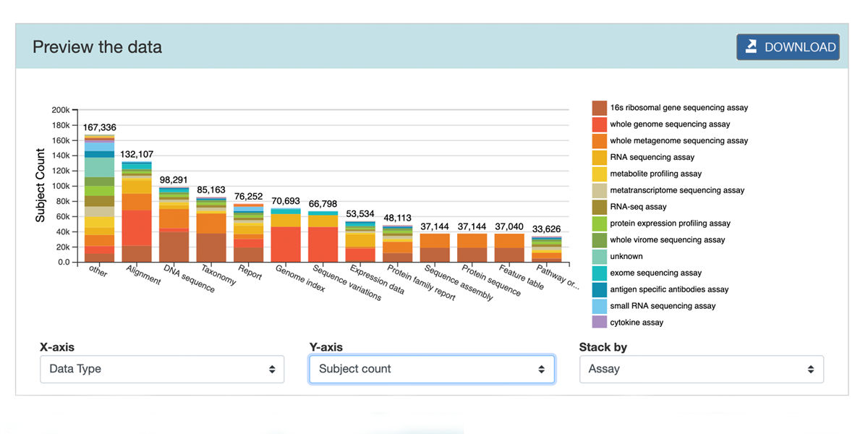Image resolution: width=868 pixels, height=434 pixels.
Task: Select metabolite profiling assay legend swatch
Action: pyautogui.click(x=599, y=174)
